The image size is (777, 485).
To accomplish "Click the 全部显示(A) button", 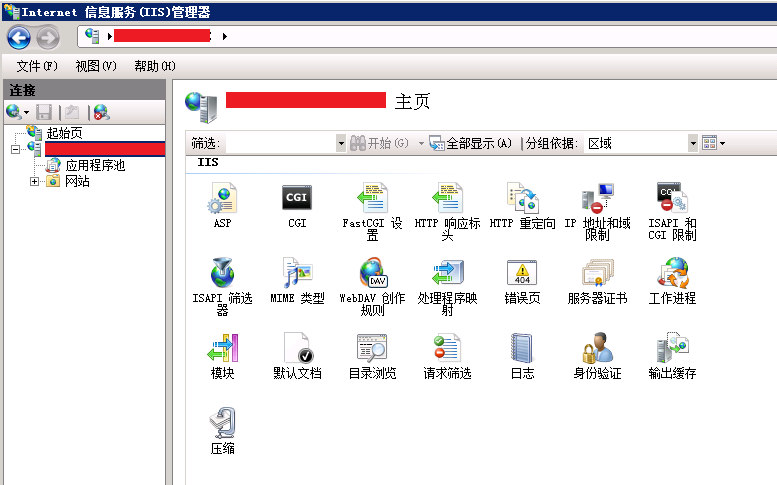I will point(471,143).
